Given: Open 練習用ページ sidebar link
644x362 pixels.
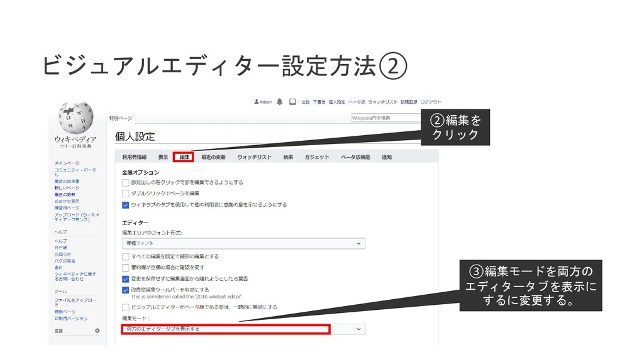Looking at the screenshot, I should click(x=67, y=207).
